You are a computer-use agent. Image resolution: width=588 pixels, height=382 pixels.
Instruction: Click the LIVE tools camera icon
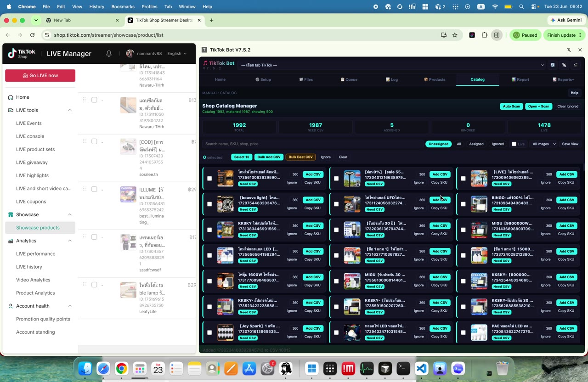click(11, 110)
